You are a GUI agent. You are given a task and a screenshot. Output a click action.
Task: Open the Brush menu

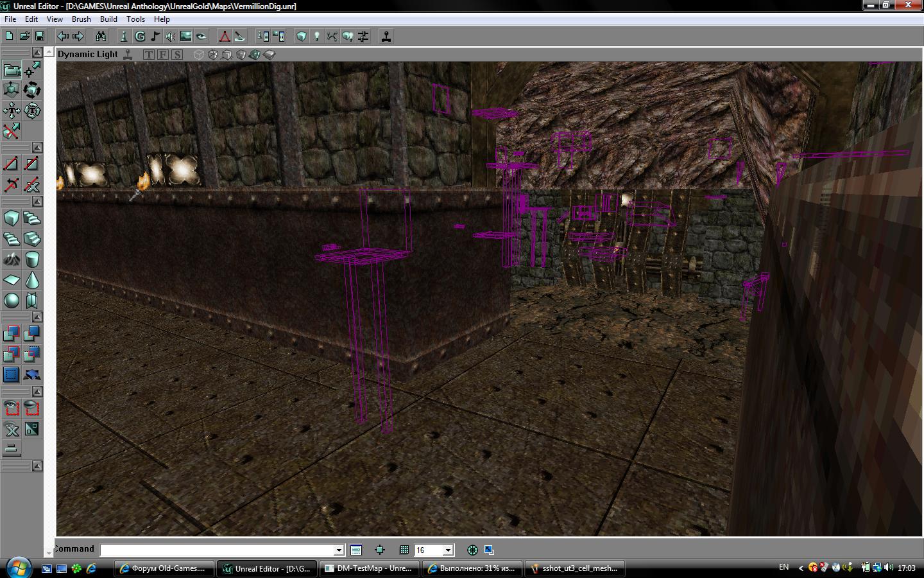pos(81,19)
